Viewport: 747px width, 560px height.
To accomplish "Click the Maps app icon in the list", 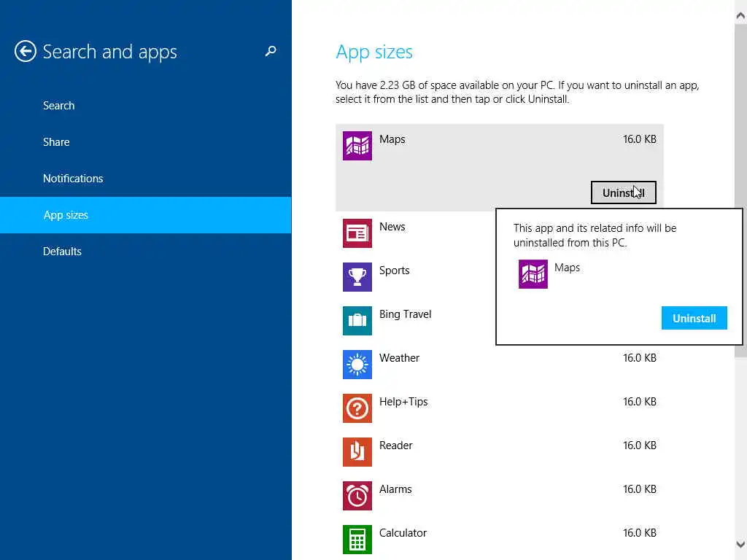I will coord(357,146).
